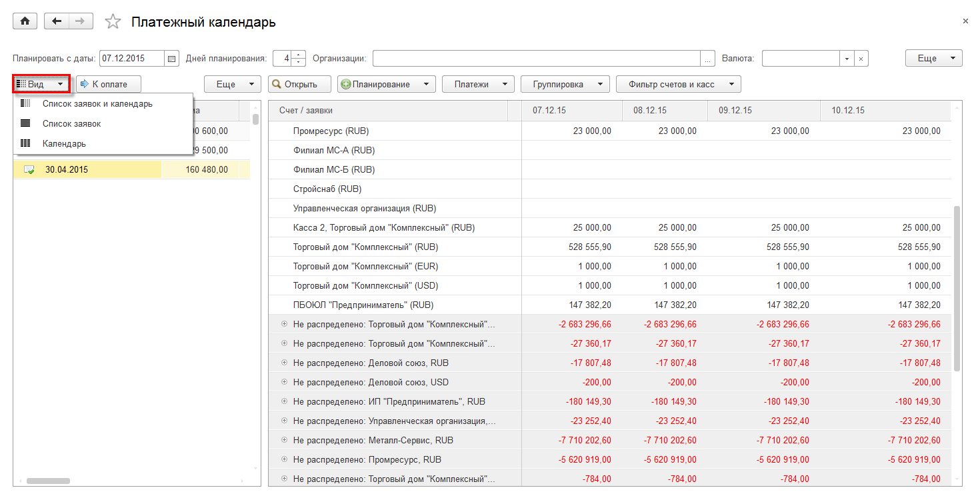The image size is (980, 496).
Task: Click the 'К оплате' button
Action: tap(109, 85)
